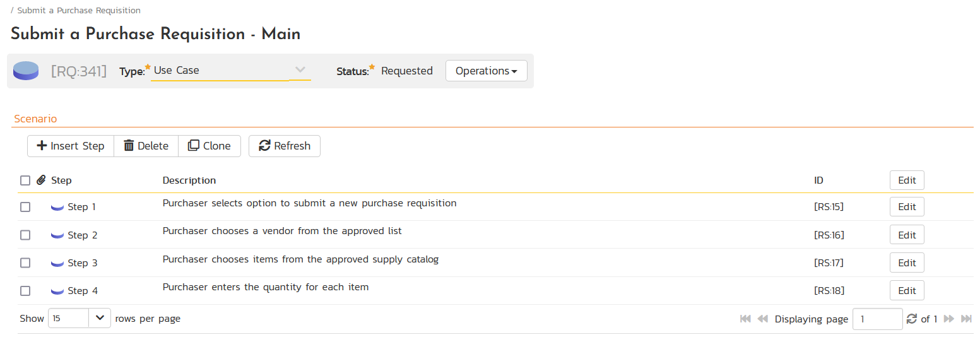This screenshot has width=980, height=342.
Task: Go to the first page arrow icon
Action: [x=745, y=319]
